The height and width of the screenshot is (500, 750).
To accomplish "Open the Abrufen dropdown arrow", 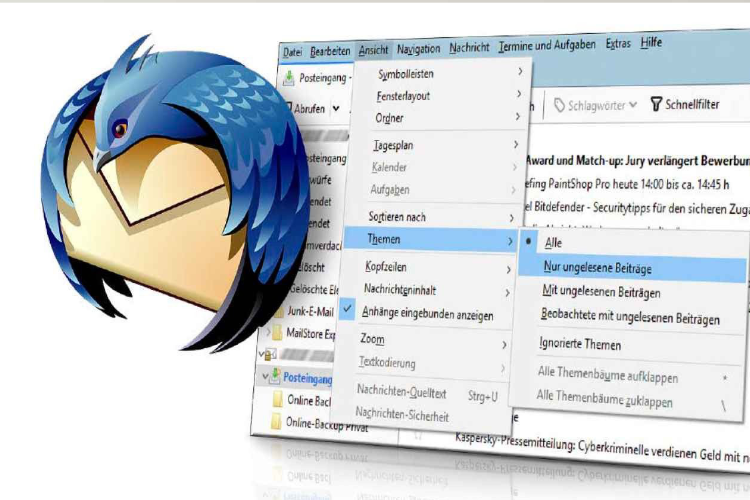I will point(336,109).
